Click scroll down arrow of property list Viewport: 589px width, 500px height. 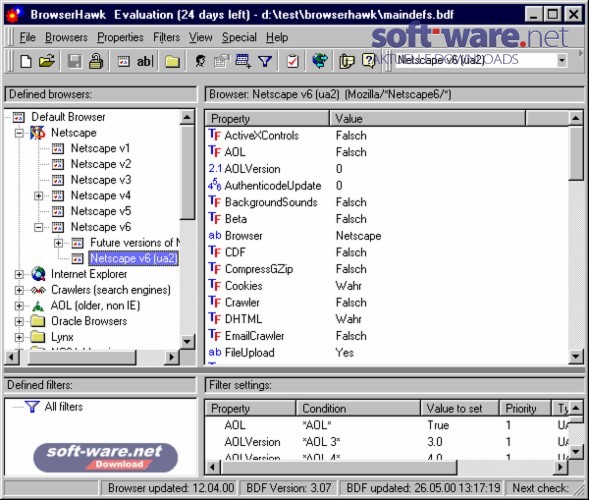click(576, 356)
